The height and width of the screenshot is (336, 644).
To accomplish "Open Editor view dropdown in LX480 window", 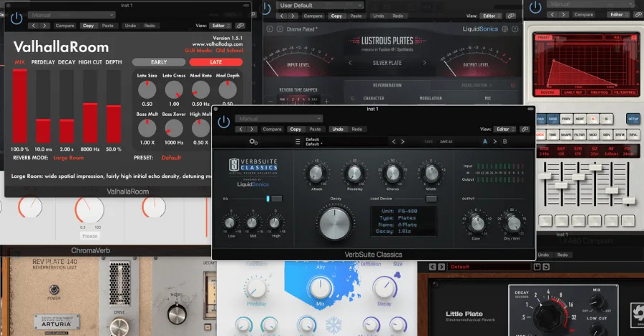I will click(x=620, y=14).
